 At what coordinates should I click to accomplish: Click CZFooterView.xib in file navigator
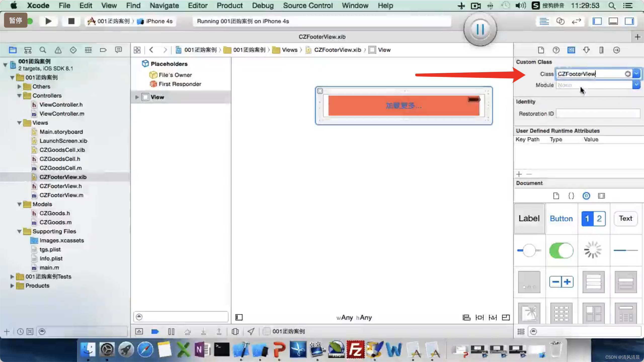pyautogui.click(x=63, y=177)
